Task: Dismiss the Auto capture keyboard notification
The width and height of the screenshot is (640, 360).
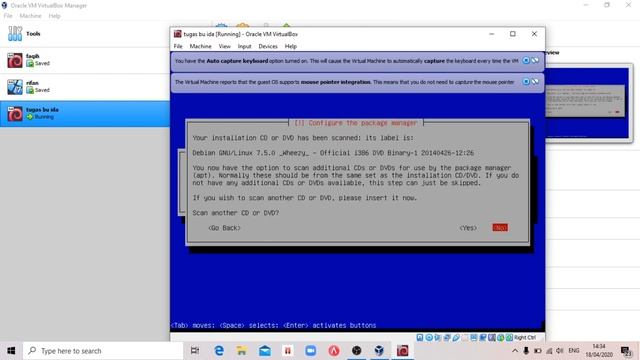Action: click(x=526, y=60)
